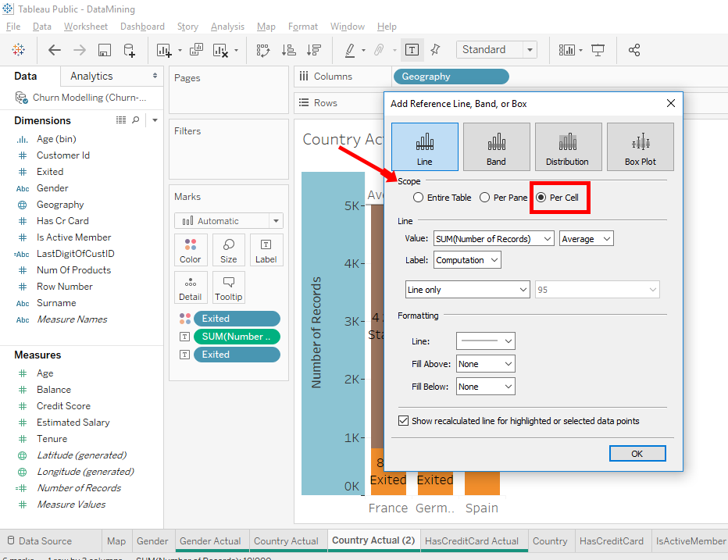Select the Entire Table scope option
This screenshot has width=728, height=560.
(x=419, y=198)
